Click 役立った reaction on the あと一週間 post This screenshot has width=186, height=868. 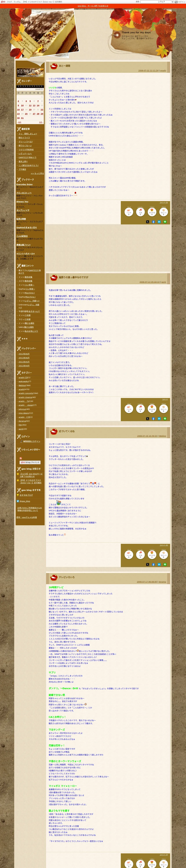tap(163, 212)
